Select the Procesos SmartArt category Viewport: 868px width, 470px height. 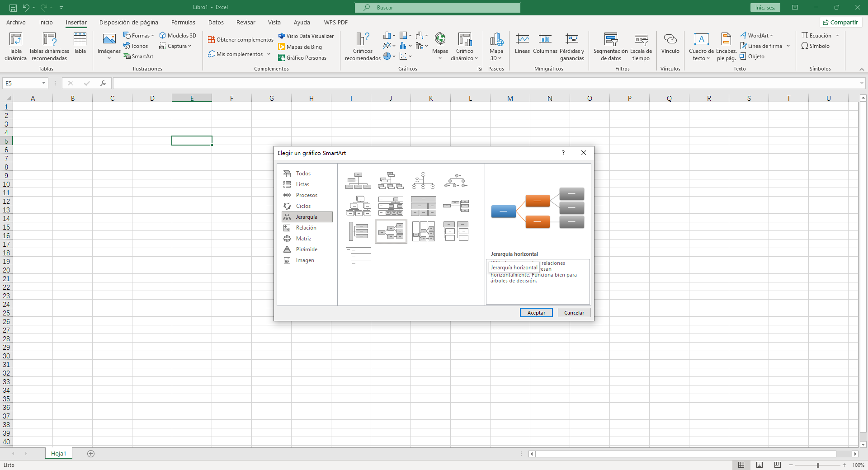coord(307,195)
